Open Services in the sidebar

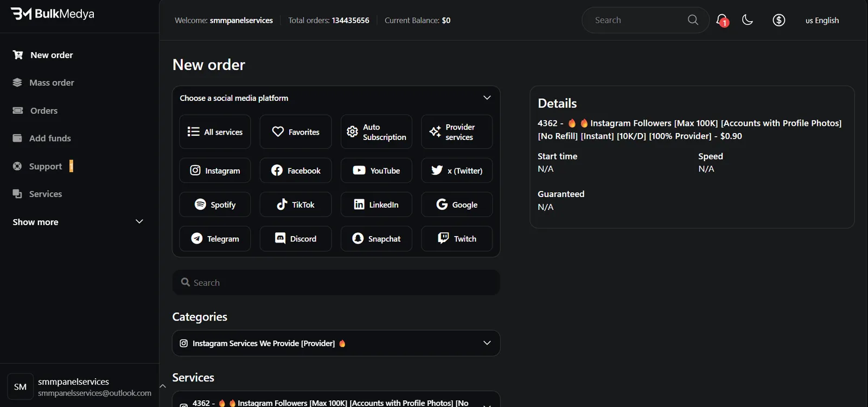[x=37, y=194]
